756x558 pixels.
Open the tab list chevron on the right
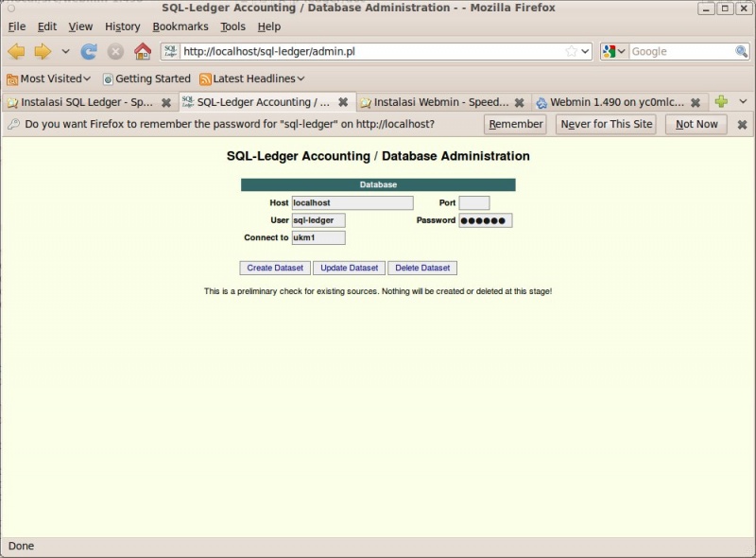743,100
